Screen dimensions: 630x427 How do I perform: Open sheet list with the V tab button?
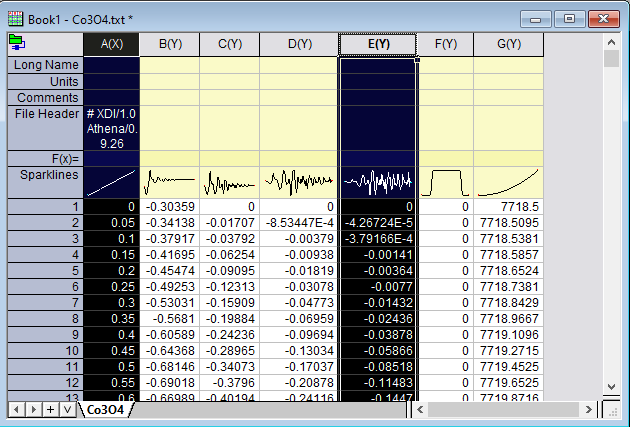pyautogui.click(x=68, y=410)
